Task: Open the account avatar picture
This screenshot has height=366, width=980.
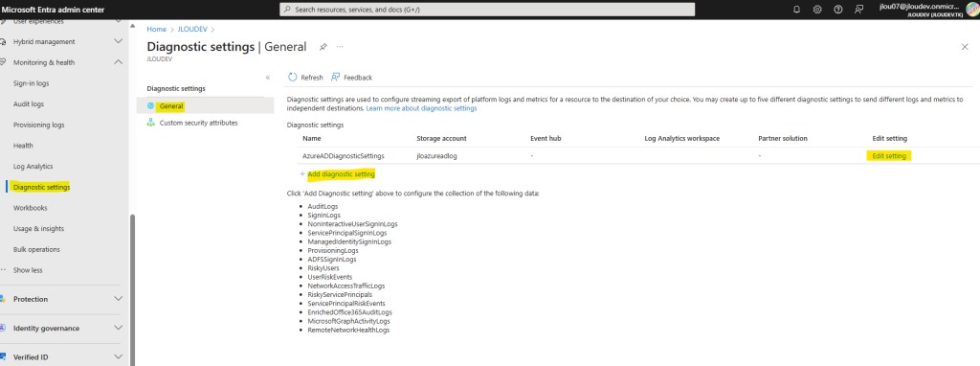Action: click(972, 10)
